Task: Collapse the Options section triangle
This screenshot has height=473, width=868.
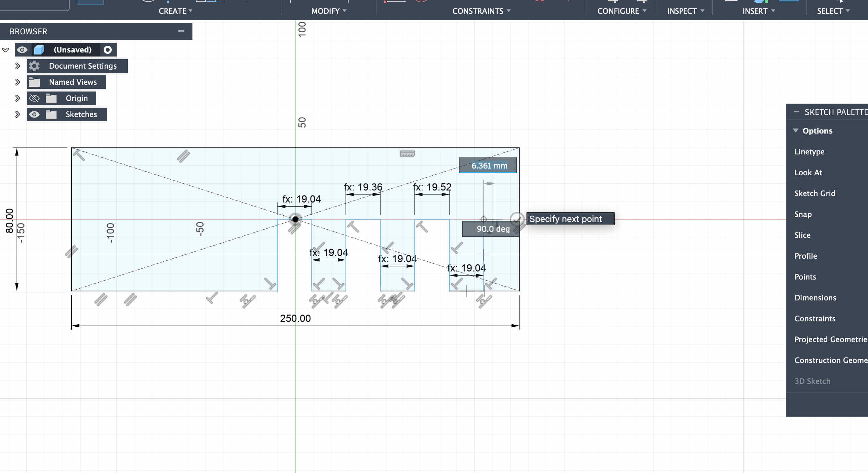Action: [796, 131]
